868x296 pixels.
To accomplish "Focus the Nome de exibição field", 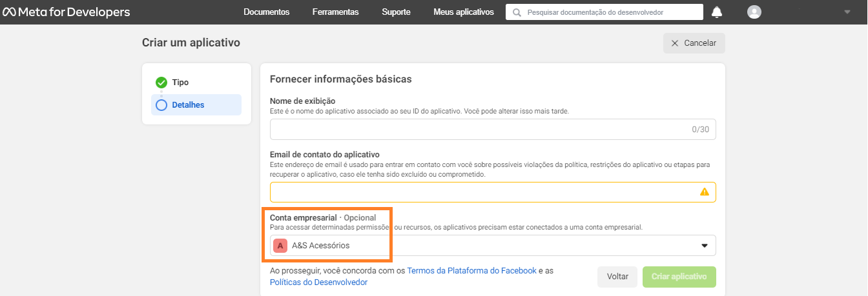I will (493, 129).
